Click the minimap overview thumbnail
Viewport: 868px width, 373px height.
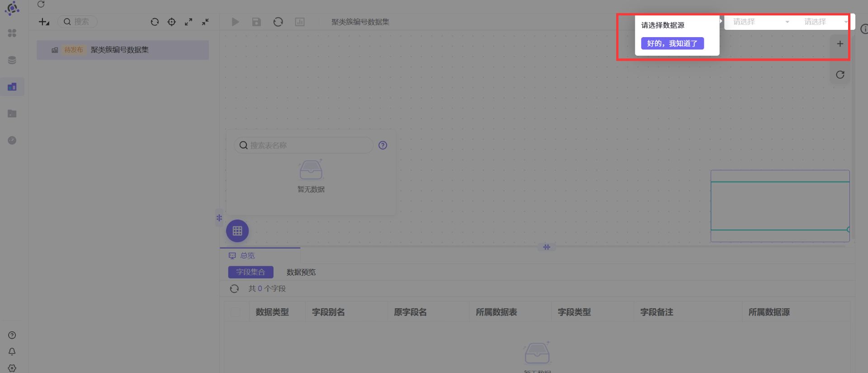click(780, 206)
